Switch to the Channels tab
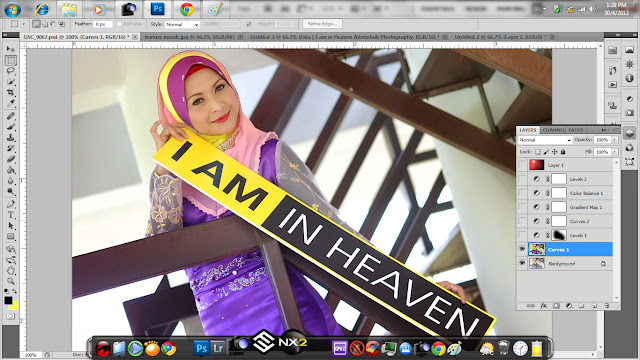 [553, 130]
